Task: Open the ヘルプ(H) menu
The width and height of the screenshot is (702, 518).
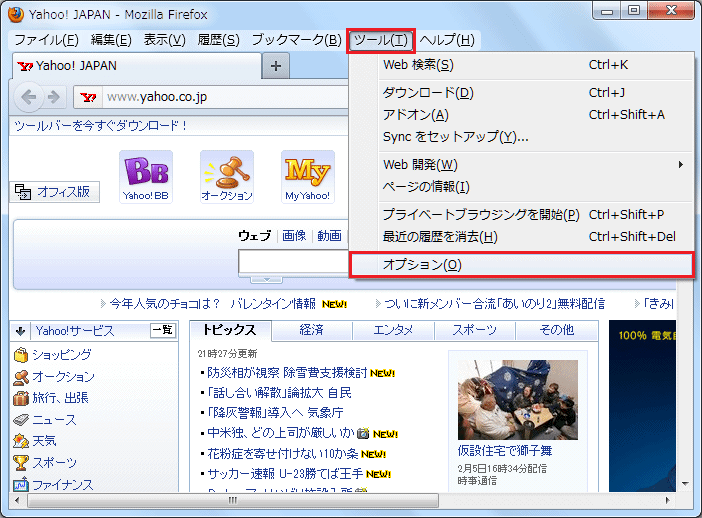Action: (447, 40)
